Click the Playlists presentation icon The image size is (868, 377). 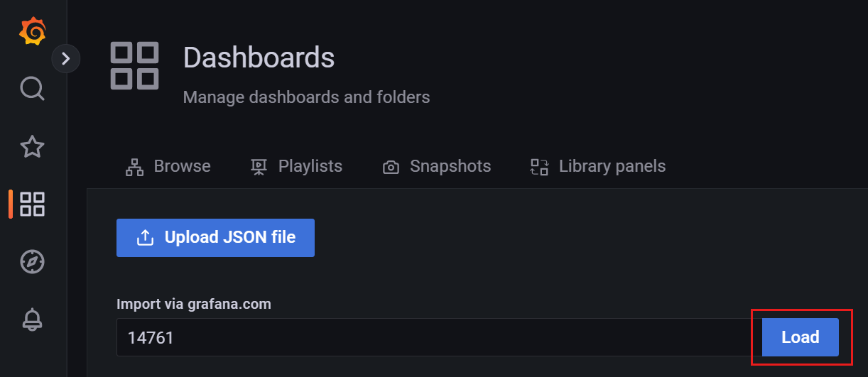click(259, 167)
